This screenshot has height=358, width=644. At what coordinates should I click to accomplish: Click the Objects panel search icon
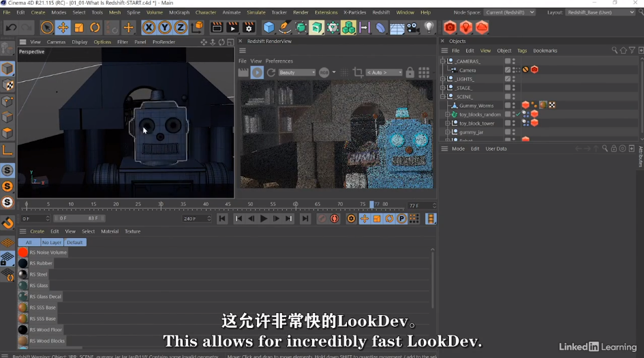614,50
